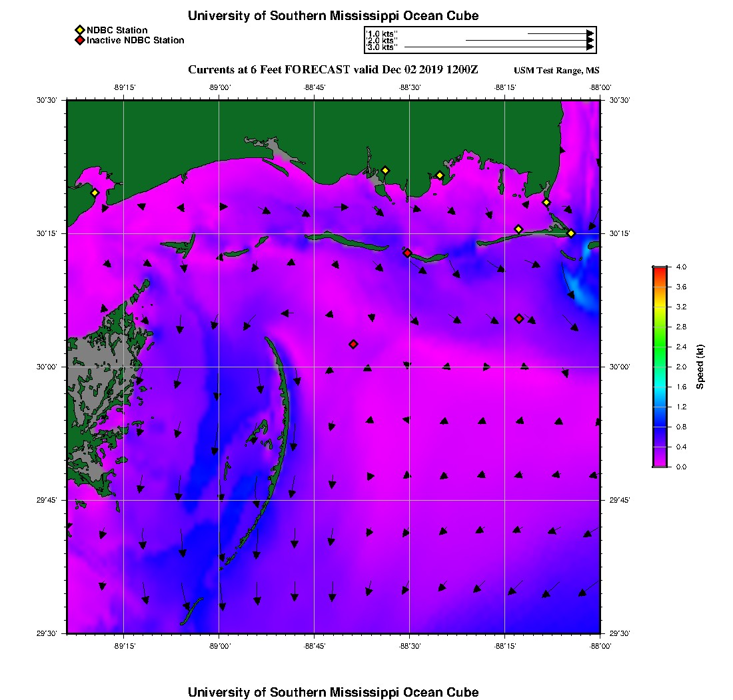Select the westernmost yellow NDBC station marker

tap(95, 193)
